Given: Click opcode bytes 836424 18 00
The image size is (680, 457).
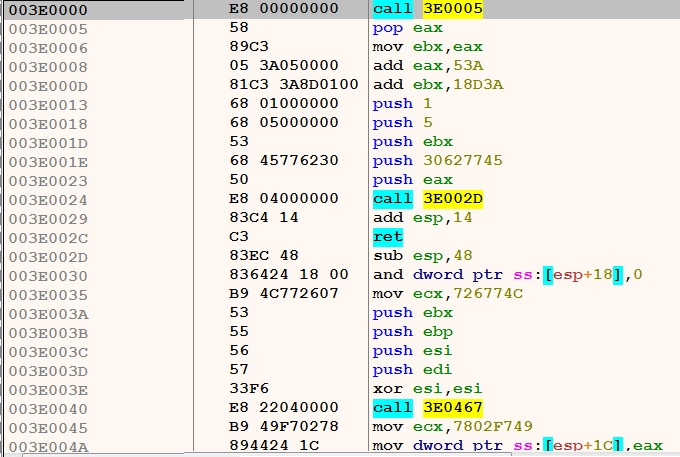Looking at the screenshot, I should 289,274.
